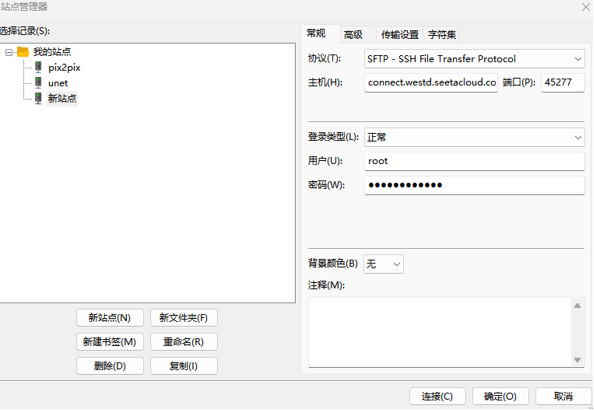The height and width of the screenshot is (410, 594).
Task: Click inside the 注释 comments text area
Action: (440, 332)
